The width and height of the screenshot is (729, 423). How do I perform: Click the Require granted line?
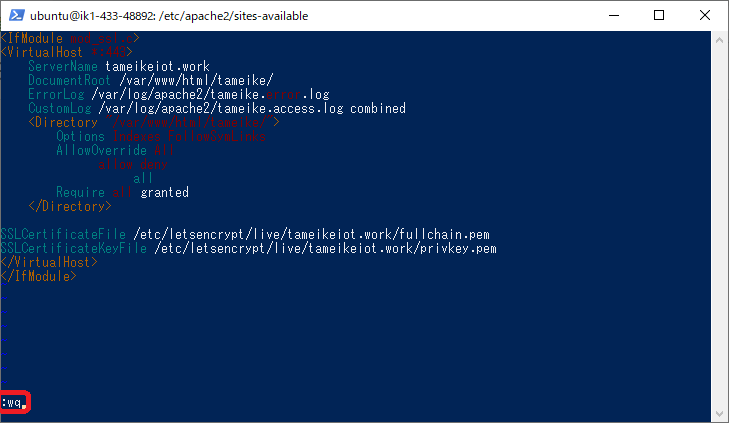click(x=122, y=192)
